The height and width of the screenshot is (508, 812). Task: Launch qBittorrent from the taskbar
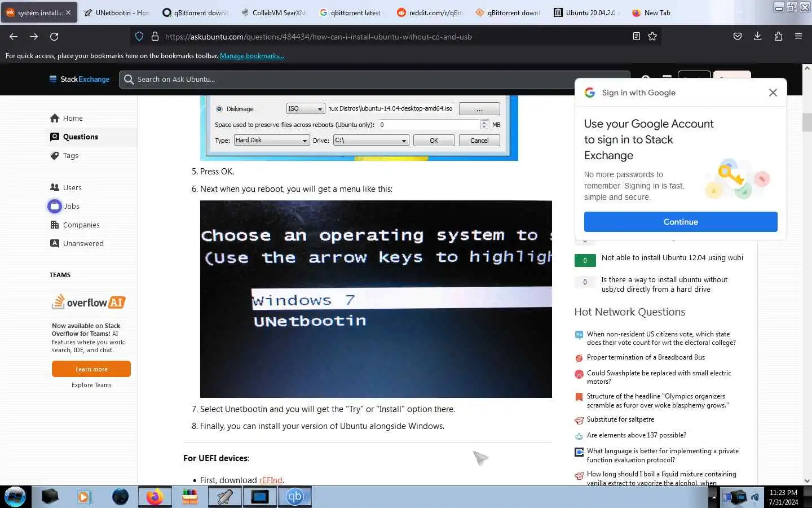pos(295,497)
